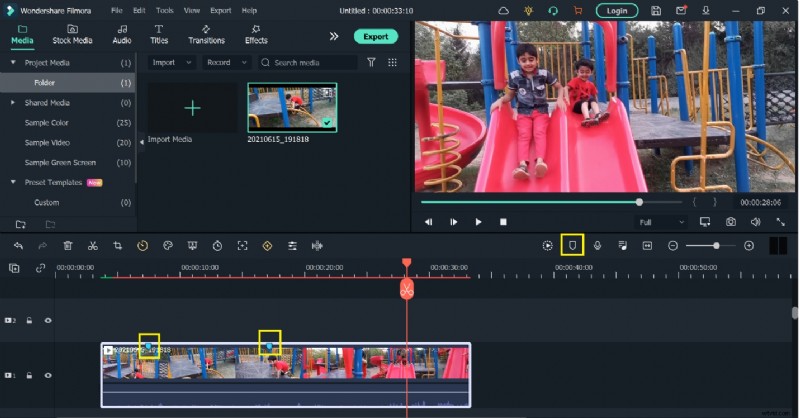This screenshot has height=418, width=800.
Task: Stop the preview playback
Action: [x=503, y=222]
